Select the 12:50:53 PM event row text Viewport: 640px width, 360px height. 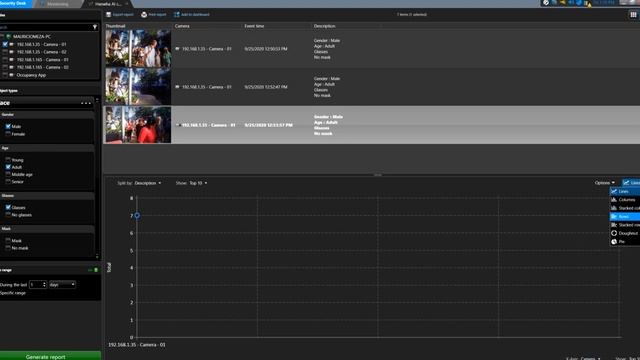[266, 49]
